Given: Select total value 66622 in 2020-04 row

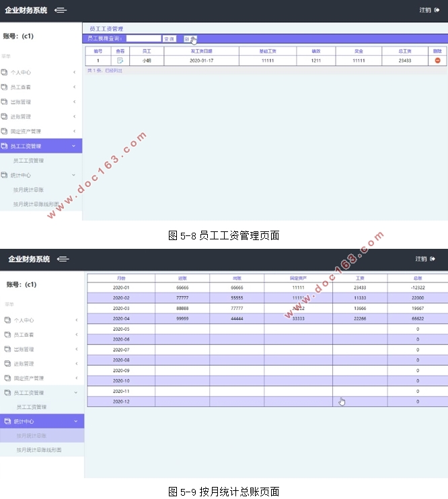Looking at the screenshot, I should [x=418, y=318].
